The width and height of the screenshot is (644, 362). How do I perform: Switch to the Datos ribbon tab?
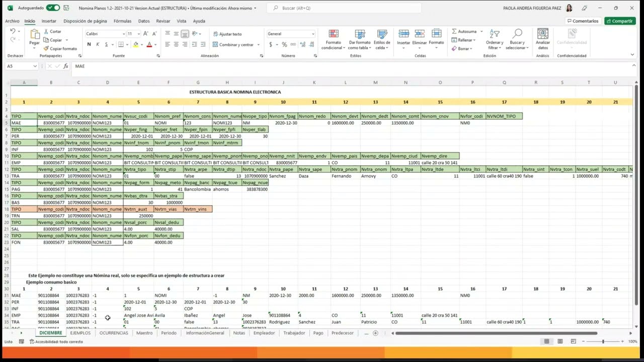144,21
